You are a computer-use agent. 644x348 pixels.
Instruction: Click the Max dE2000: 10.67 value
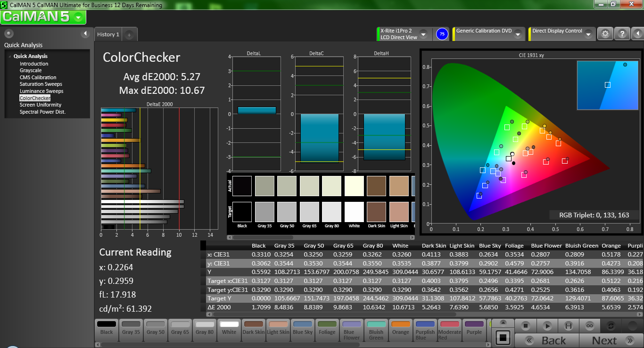tap(162, 90)
